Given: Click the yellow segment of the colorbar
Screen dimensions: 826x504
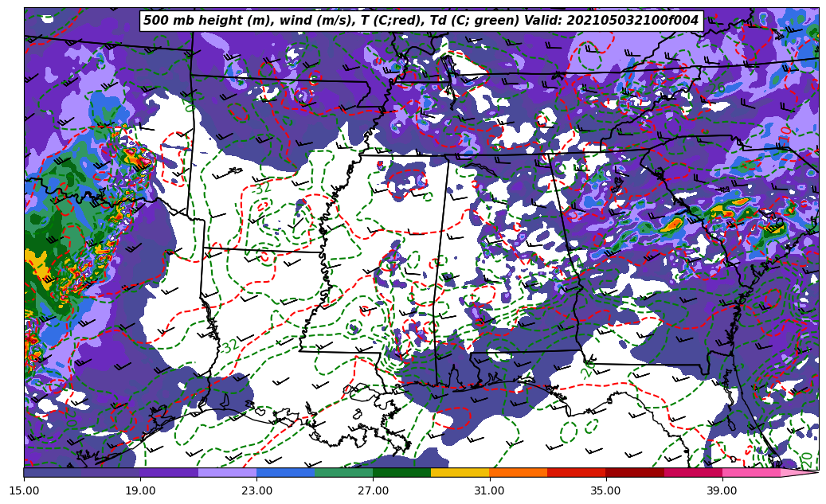Looking at the screenshot, I should pos(460,472).
